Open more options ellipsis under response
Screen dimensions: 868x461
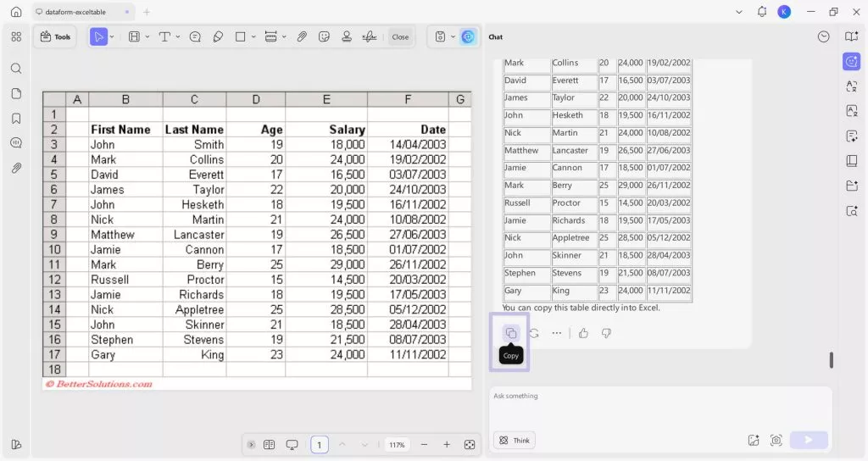tap(556, 333)
